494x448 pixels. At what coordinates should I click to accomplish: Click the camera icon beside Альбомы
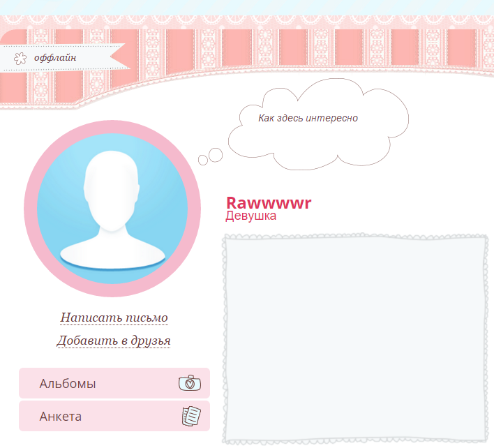tap(190, 383)
